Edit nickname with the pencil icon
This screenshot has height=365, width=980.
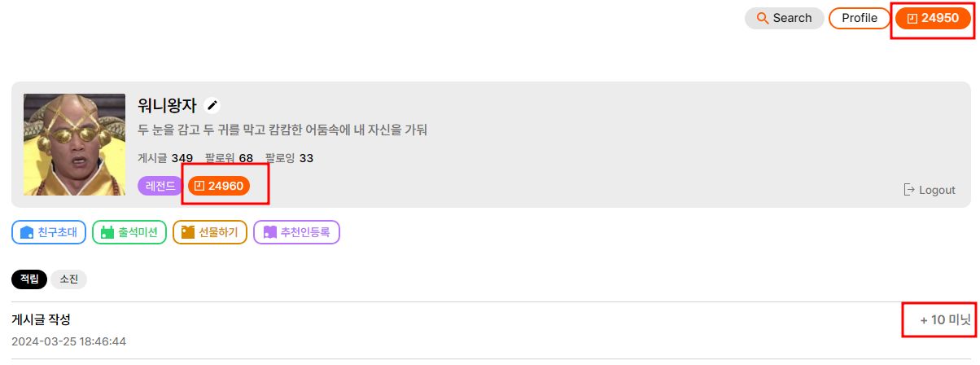[x=212, y=105]
